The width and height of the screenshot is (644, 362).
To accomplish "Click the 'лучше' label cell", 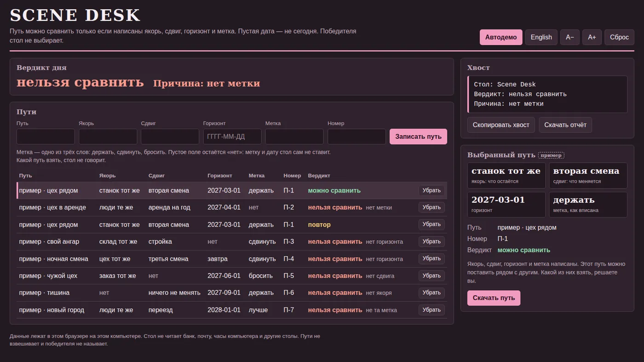I will tap(258, 310).
